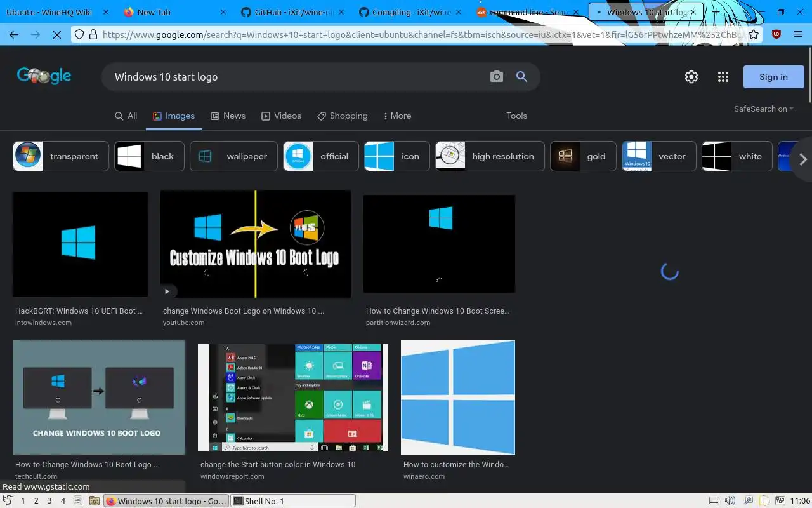
Task: Search by image using the camera icon
Action: [x=497, y=77]
